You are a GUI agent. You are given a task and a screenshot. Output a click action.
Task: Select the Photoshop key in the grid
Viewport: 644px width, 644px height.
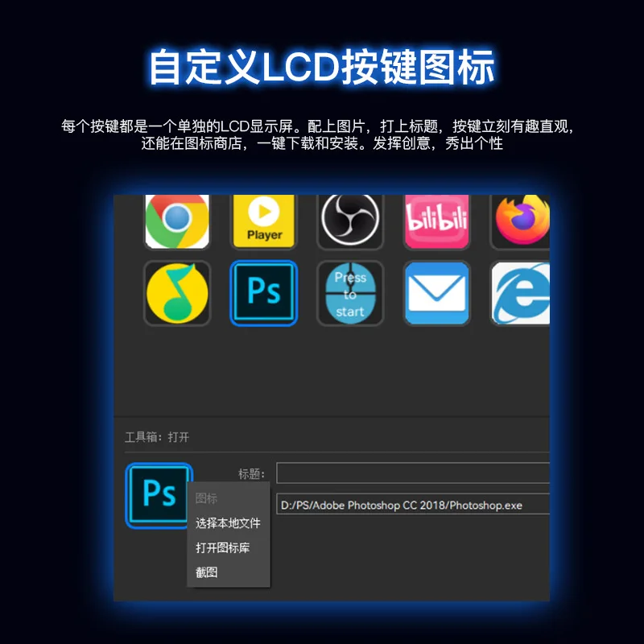(264, 293)
